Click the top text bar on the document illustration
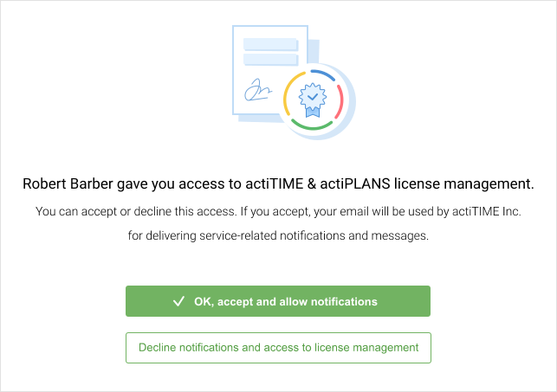557x392 pixels. tap(271, 42)
